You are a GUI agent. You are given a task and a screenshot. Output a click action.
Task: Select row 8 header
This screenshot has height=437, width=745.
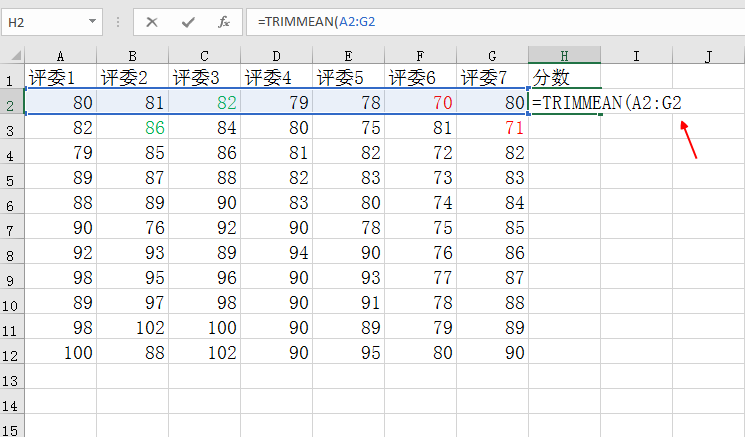click(x=12, y=252)
